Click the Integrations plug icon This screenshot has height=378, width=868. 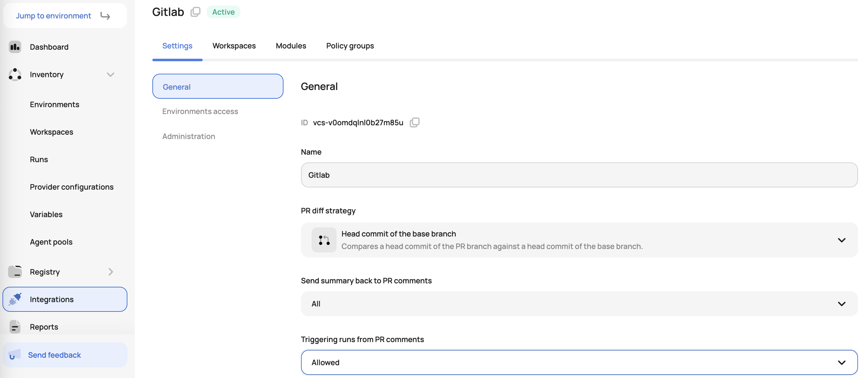pos(15,299)
